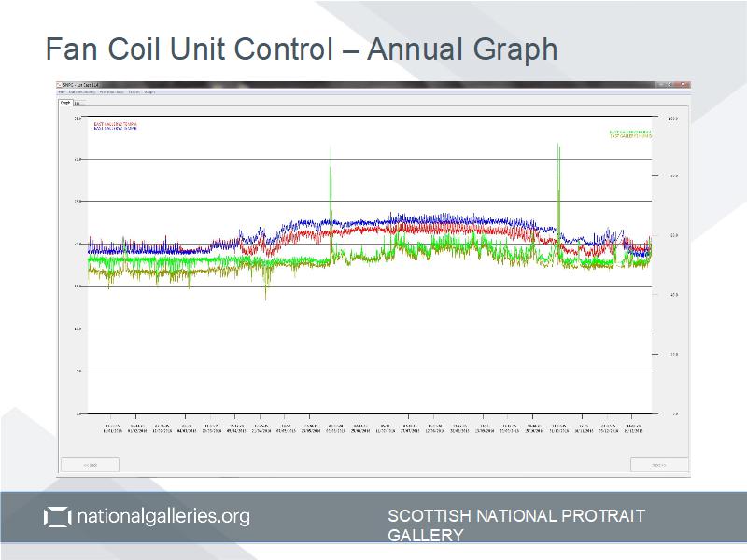747x560 pixels.
Task: Open the Graphs menu in the menu bar
Action: pyautogui.click(x=149, y=92)
